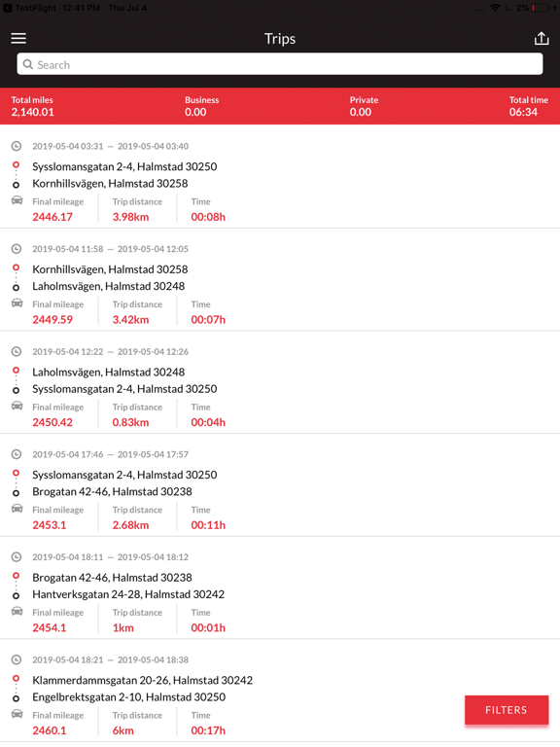Tap Total miles 2,140.01 summary
The image size is (560, 747).
click(x=32, y=106)
